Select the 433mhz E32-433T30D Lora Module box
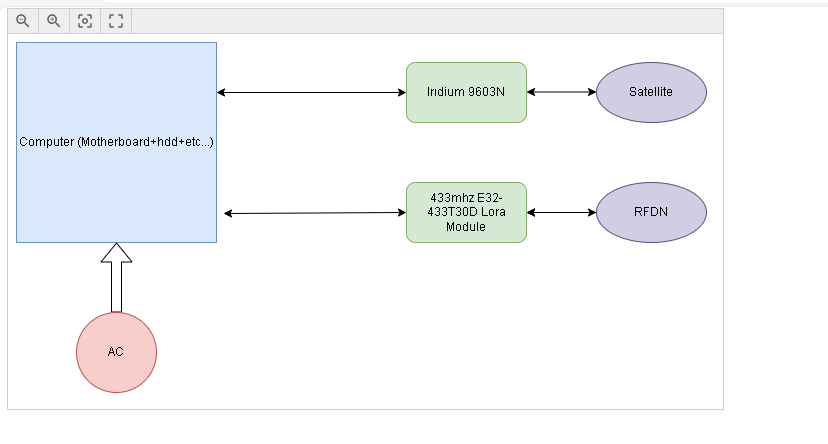Image resolution: width=828 pixels, height=444 pixels. coord(466,212)
